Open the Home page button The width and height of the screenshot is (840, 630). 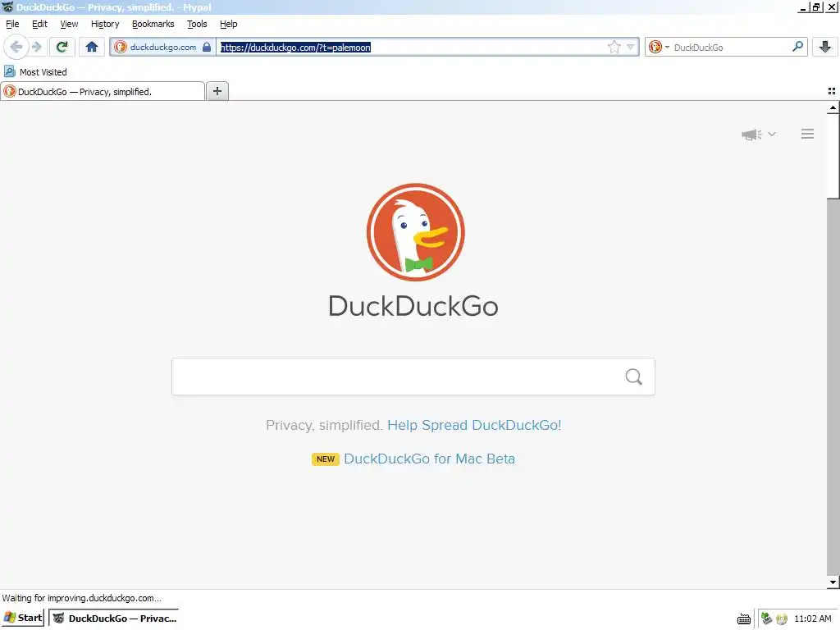tap(92, 47)
